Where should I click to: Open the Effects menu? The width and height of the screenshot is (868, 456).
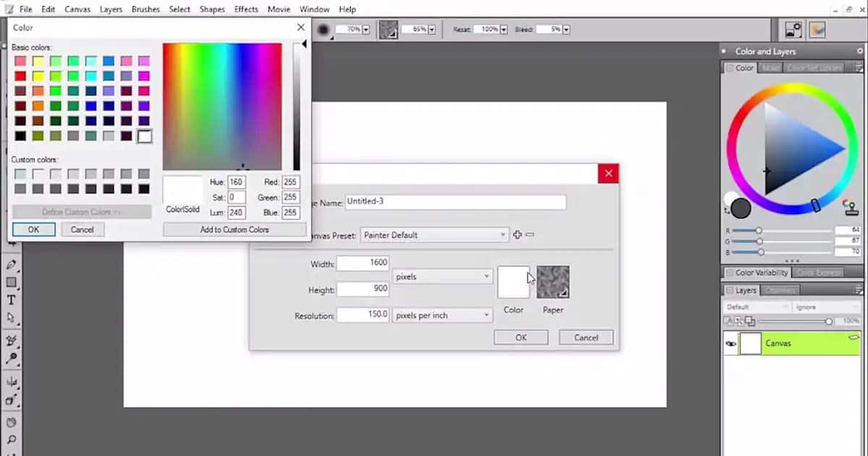coord(246,9)
